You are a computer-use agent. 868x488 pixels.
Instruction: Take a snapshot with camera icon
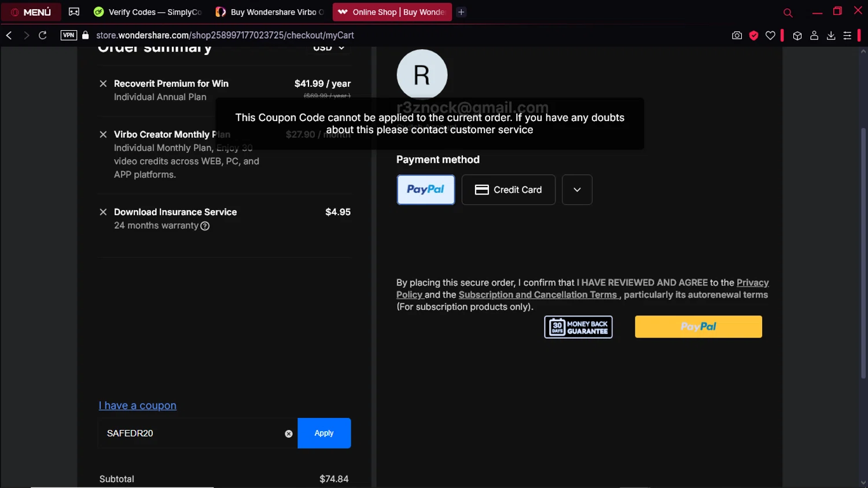coord(737,35)
